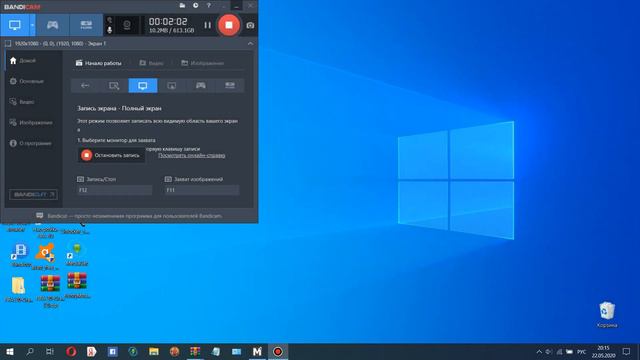Open the screen mode dropdown arrow
Image resolution: width=640 pixels, height=360 pixels.
(32, 25)
